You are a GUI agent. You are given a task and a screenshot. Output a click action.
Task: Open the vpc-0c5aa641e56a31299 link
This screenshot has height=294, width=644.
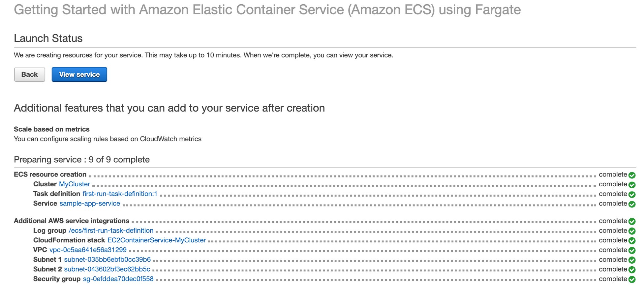coord(88,250)
